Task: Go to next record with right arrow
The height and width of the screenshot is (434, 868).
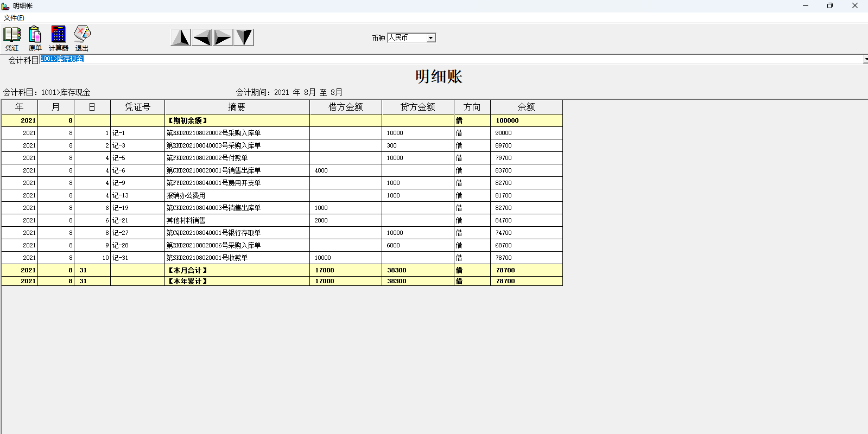Action: tap(223, 37)
